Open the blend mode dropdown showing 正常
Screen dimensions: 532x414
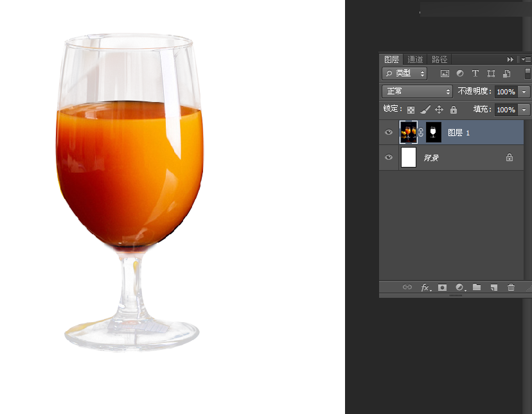(416, 91)
